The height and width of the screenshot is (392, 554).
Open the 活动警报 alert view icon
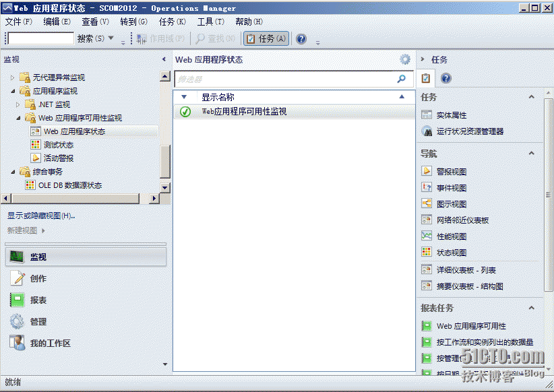point(36,158)
